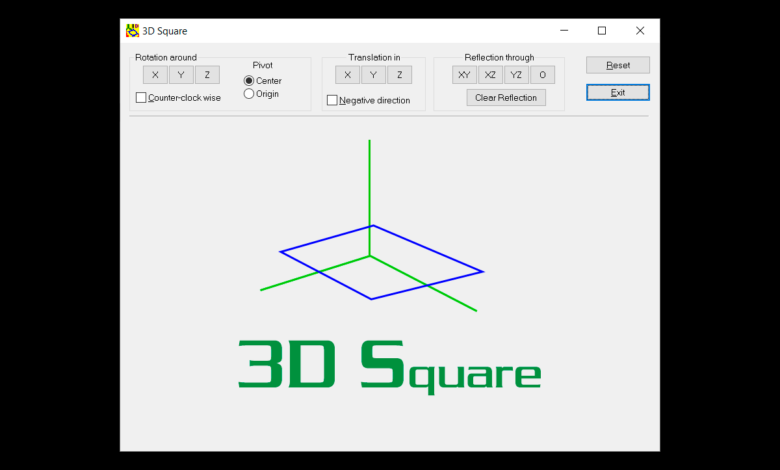This screenshot has width=780, height=470.
Task: Minimize the 3D Square window
Action: (x=564, y=31)
